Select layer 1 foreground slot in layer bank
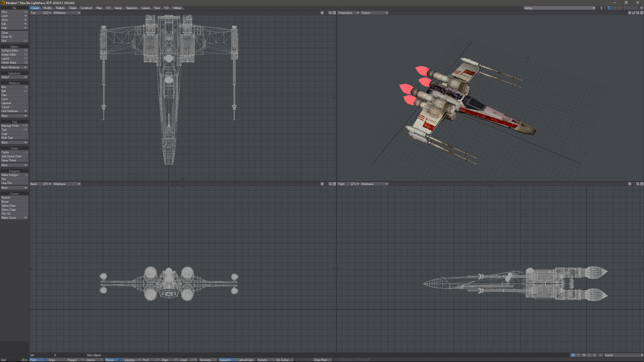This screenshot has height=362, width=644. (x=609, y=7)
